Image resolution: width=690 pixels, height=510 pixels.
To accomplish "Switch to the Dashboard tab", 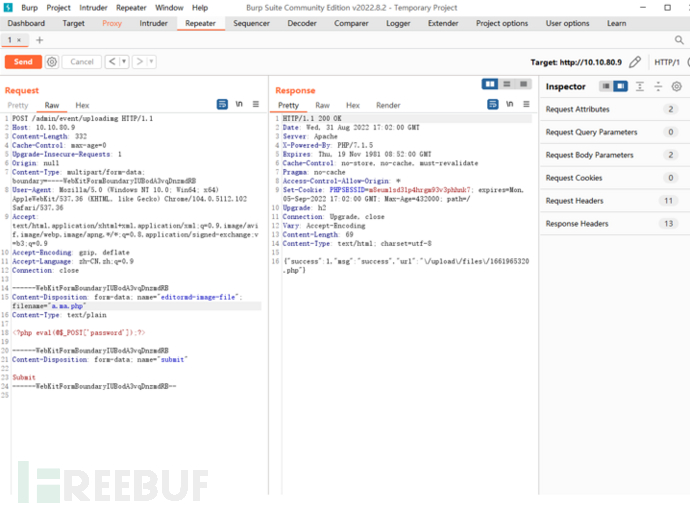I will tap(26, 23).
